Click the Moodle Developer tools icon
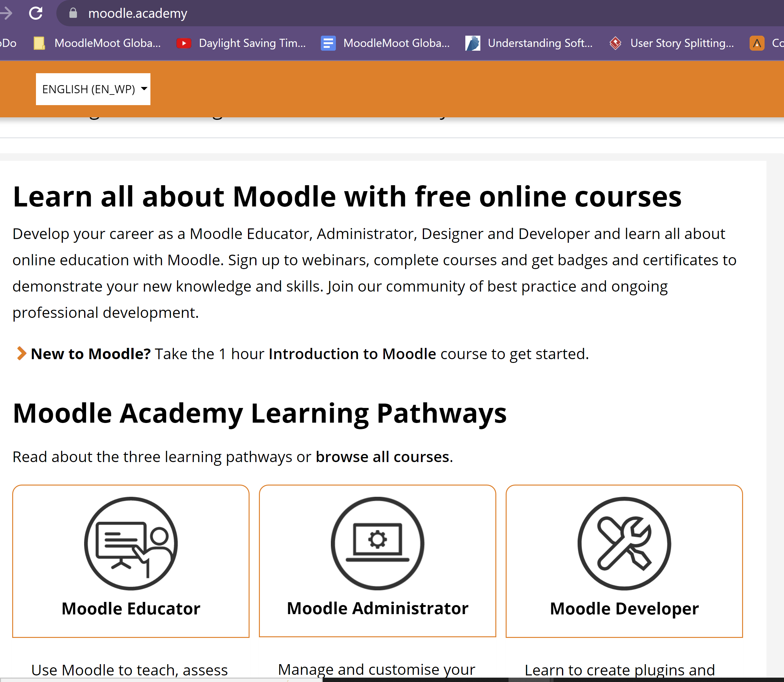Image resolution: width=784 pixels, height=682 pixels. [624, 543]
